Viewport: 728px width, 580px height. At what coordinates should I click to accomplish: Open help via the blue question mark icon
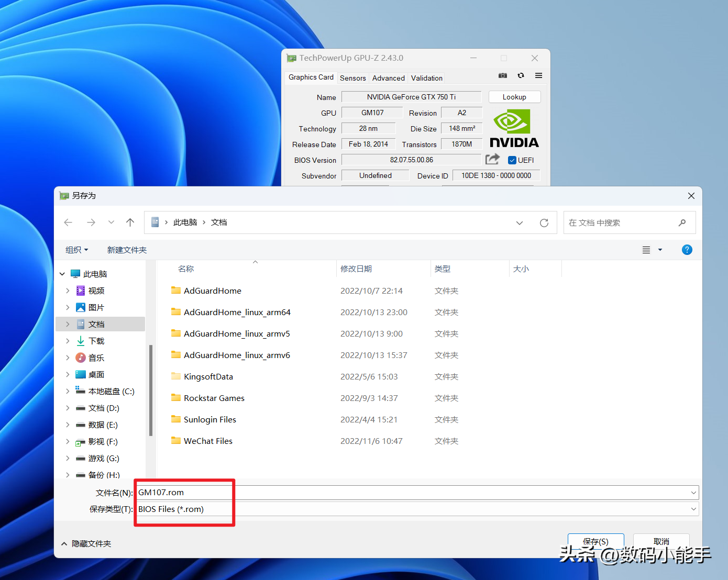[687, 250]
